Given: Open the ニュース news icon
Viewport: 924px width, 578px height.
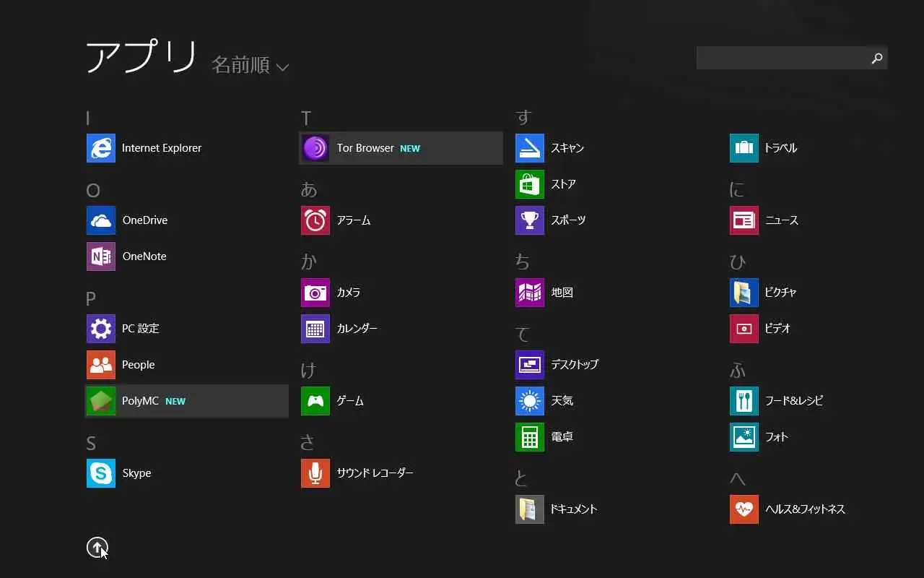Looking at the screenshot, I should [744, 220].
